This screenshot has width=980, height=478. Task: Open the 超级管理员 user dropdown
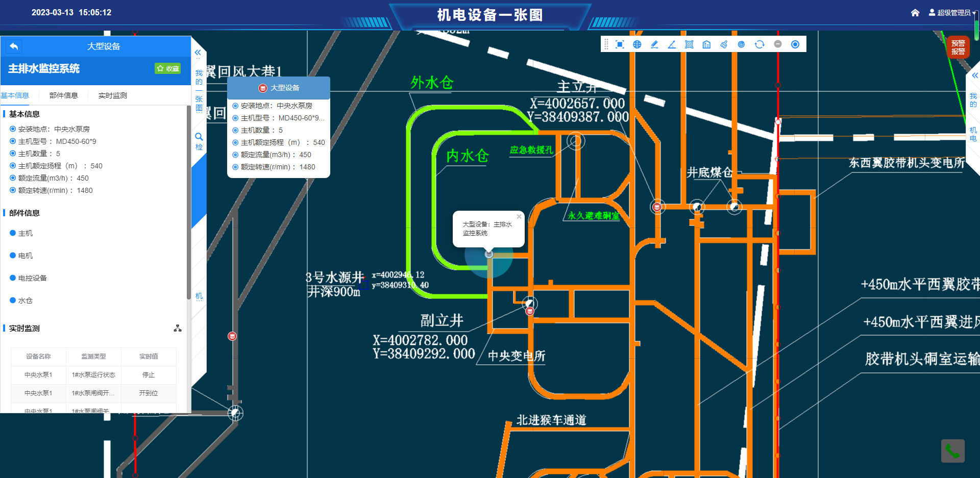(x=952, y=13)
